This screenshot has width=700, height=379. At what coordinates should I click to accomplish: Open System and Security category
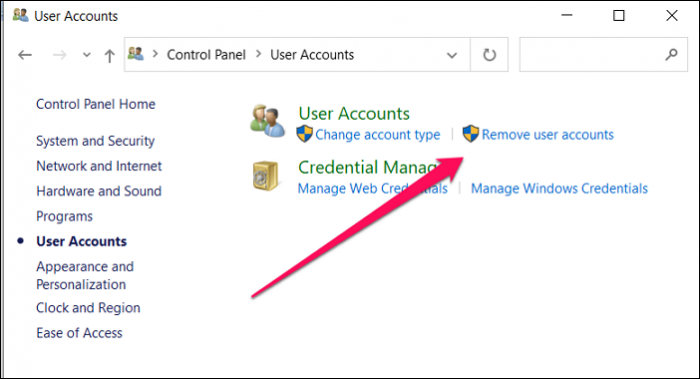click(96, 141)
